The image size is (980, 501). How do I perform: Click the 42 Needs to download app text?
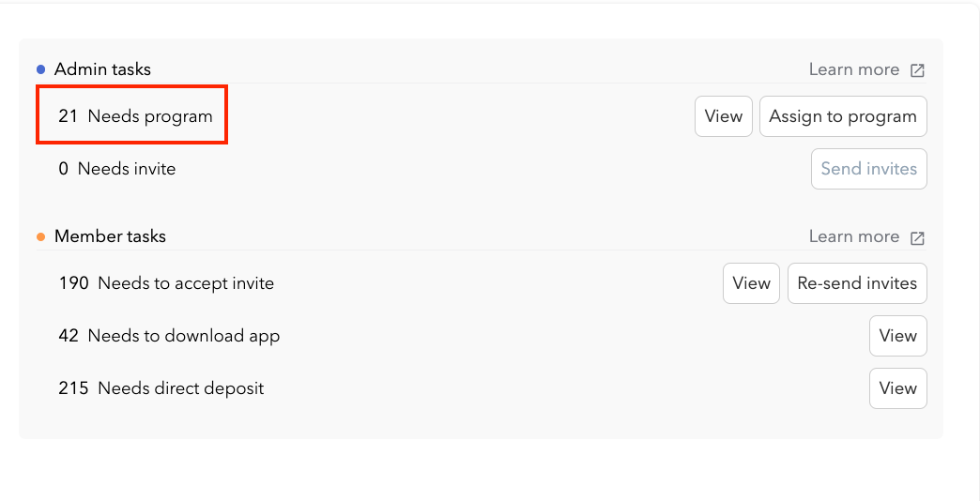(x=169, y=336)
